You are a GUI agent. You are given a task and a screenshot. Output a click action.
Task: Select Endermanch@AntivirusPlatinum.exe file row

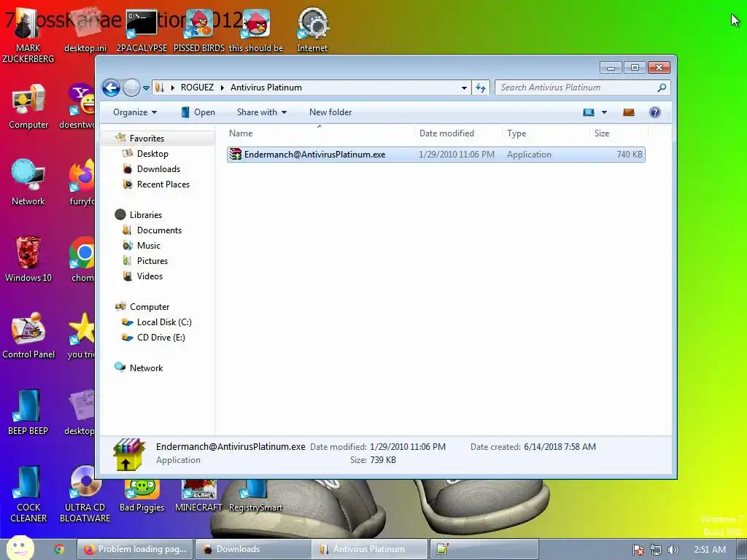pyautogui.click(x=436, y=155)
